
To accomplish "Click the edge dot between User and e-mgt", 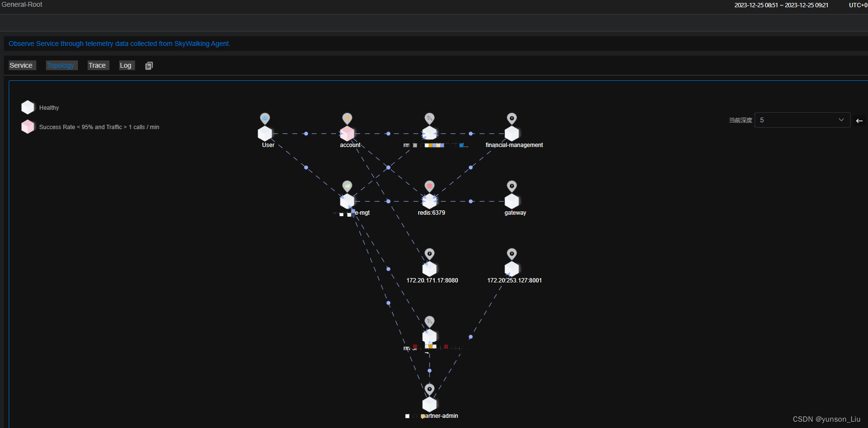I will point(306,167).
